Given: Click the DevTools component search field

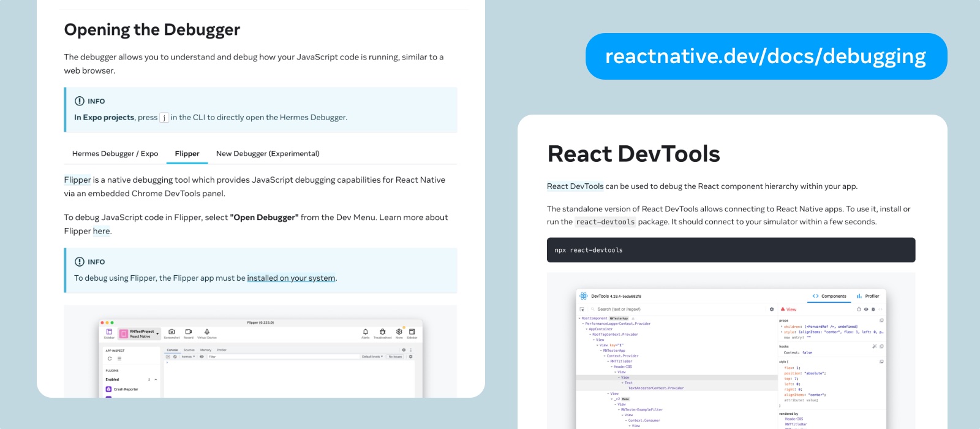Looking at the screenshot, I should (674, 309).
